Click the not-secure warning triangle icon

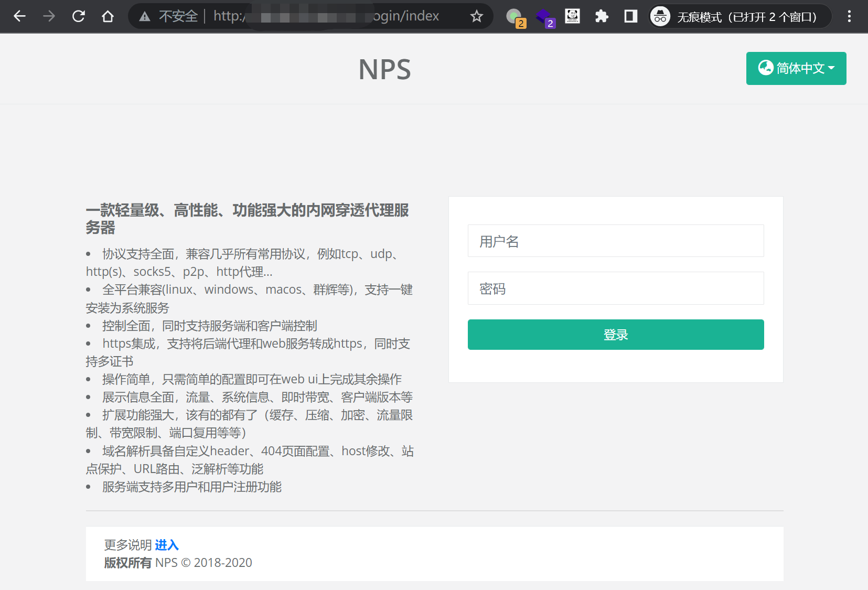145,17
